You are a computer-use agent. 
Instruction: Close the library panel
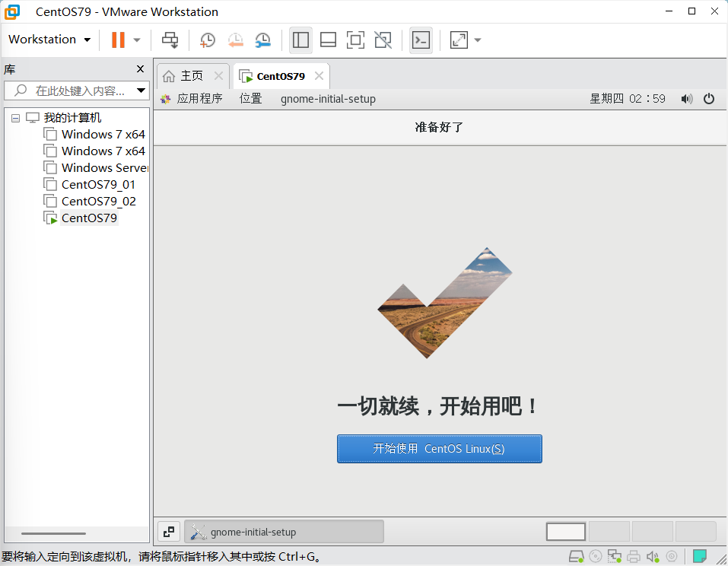[x=140, y=69]
